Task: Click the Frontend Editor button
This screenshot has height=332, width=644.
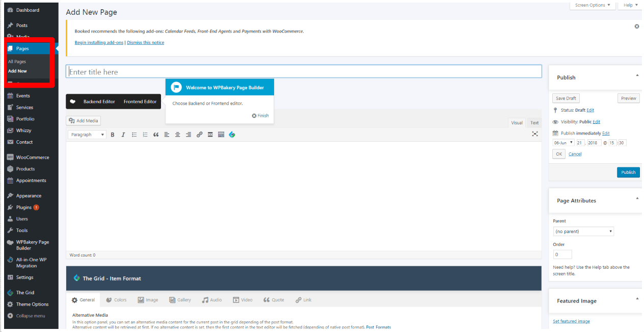Action: pos(140,101)
